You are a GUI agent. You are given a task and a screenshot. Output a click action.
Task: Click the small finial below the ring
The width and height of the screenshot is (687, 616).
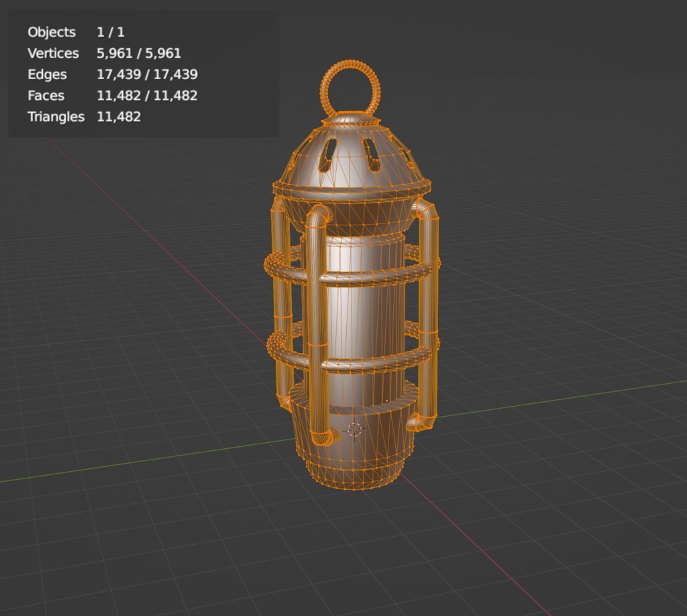tap(351, 118)
